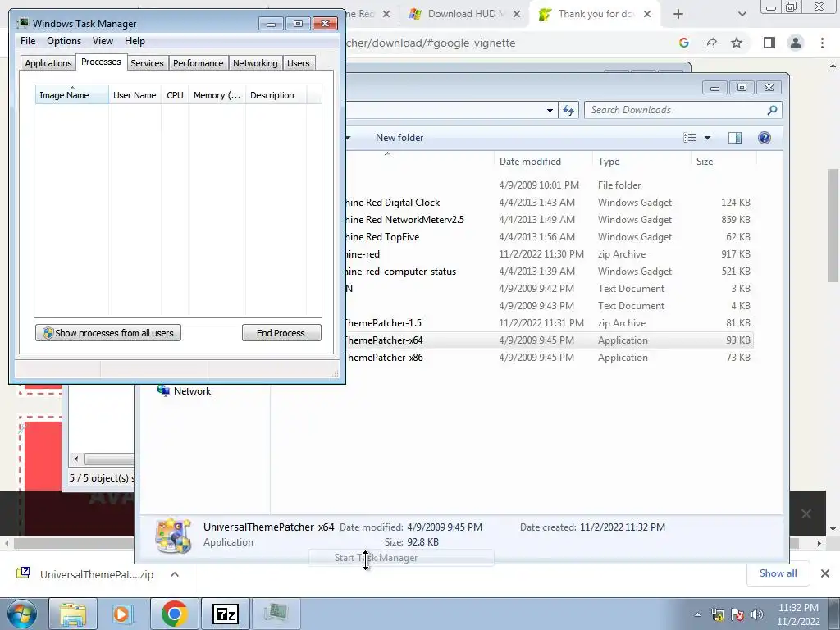
Task: Toggle Chrome side panel icon
Action: [769, 43]
